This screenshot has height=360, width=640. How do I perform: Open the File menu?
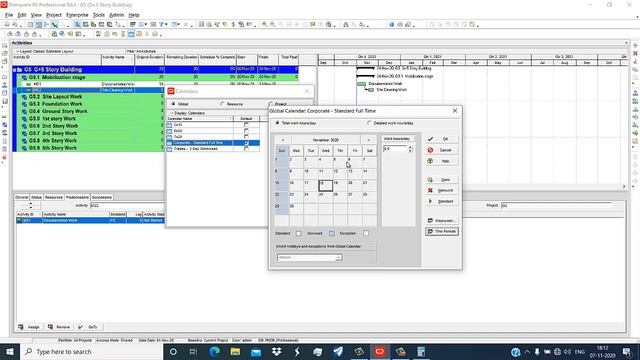(x=9, y=15)
